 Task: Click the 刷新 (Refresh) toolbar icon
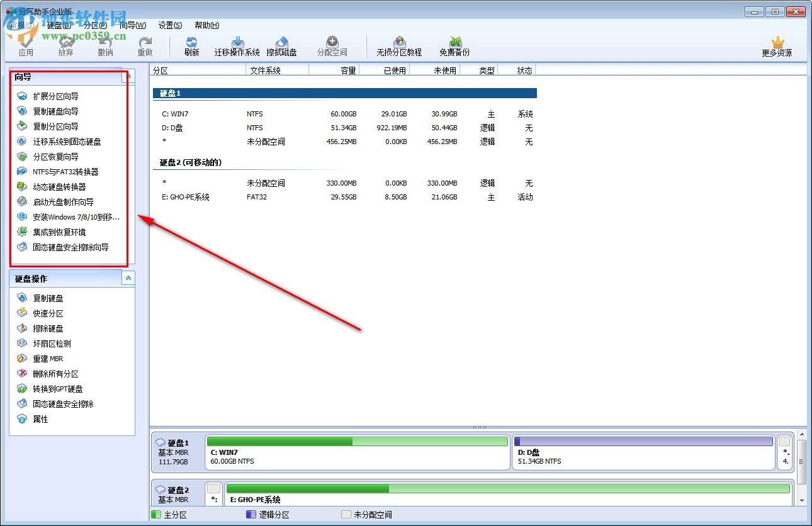pyautogui.click(x=191, y=45)
